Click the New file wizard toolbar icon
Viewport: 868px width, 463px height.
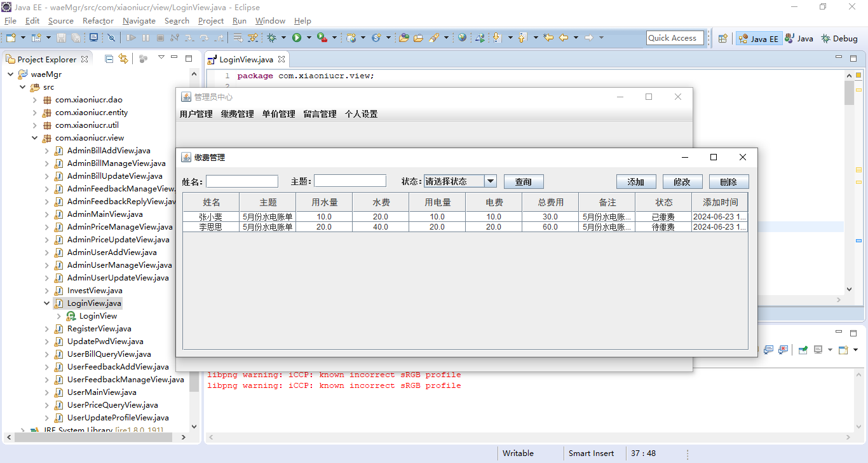(11, 38)
